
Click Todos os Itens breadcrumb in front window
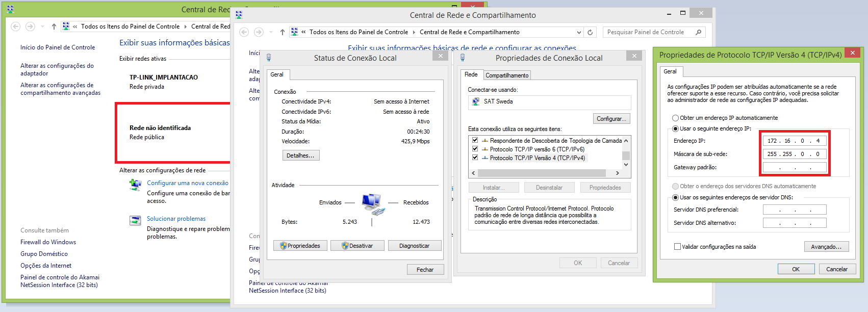359,32
